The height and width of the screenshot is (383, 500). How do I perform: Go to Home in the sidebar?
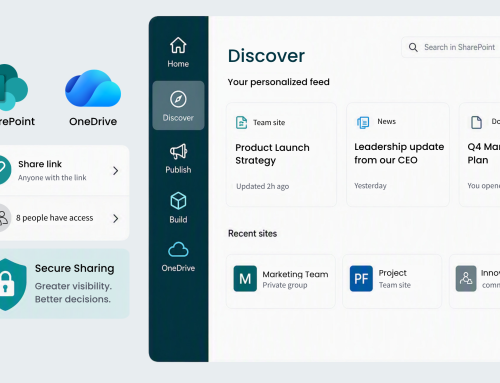[178, 52]
